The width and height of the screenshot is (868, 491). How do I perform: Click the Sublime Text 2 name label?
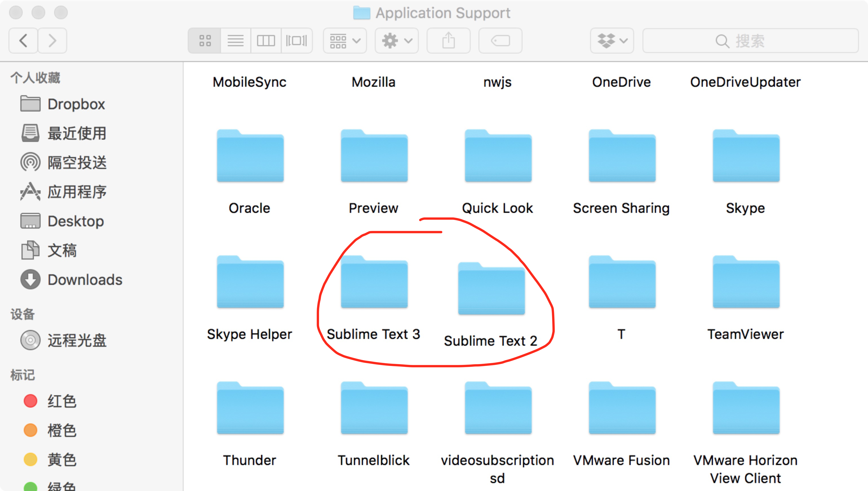point(491,341)
